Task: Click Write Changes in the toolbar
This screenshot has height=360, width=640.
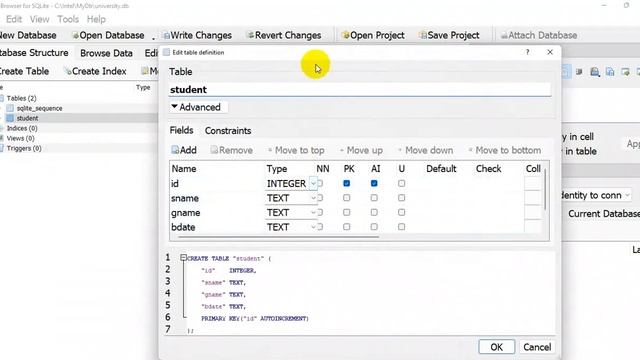Action: pos(197,36)
